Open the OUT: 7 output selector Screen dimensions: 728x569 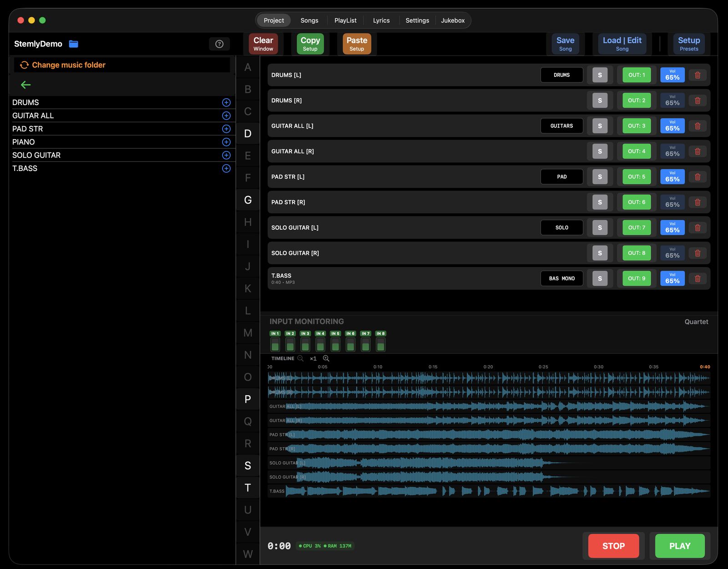click(637, 228)
